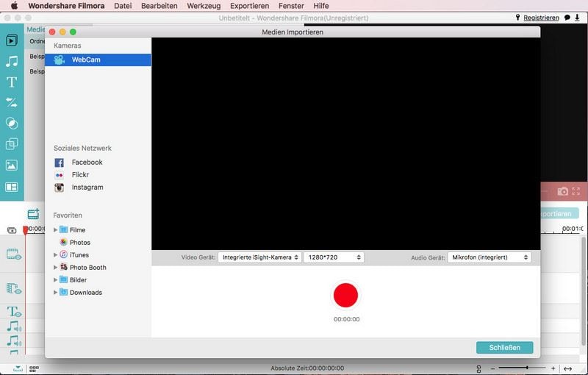The height and width of the screenshot is (375, 588).
Task: Open the Werkzeug menu
Action: pyautogui.click(x=204, y=6)
